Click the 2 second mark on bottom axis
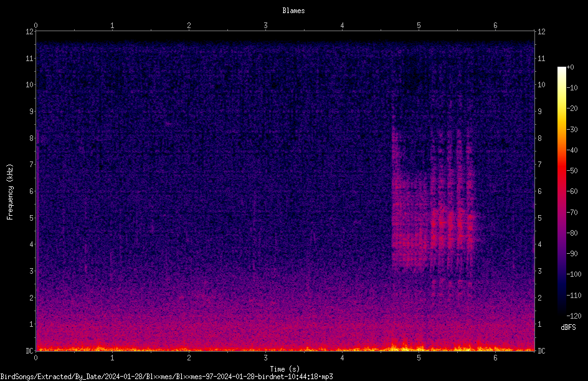 (x=189, y=358)
